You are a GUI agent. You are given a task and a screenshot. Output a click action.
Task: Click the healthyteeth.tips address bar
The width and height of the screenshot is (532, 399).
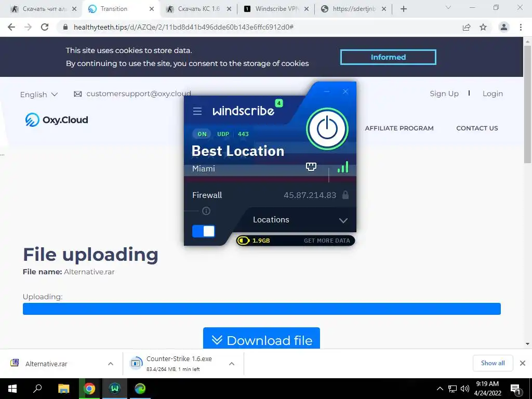pos(260,27)
